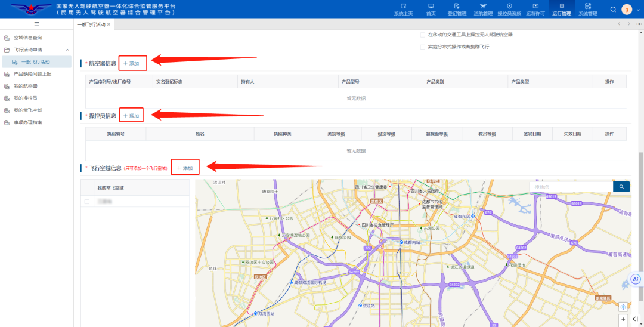Go to 操控员资质 in the top bar
Image resolution: width=644 pixels, height=327 pixels.
point(509,9)
